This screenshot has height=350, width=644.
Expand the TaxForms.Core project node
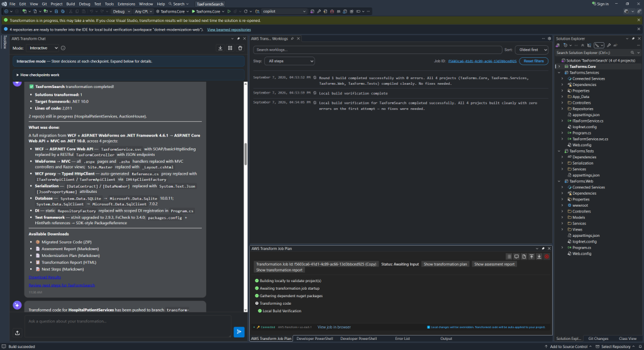tap(558, 67)
